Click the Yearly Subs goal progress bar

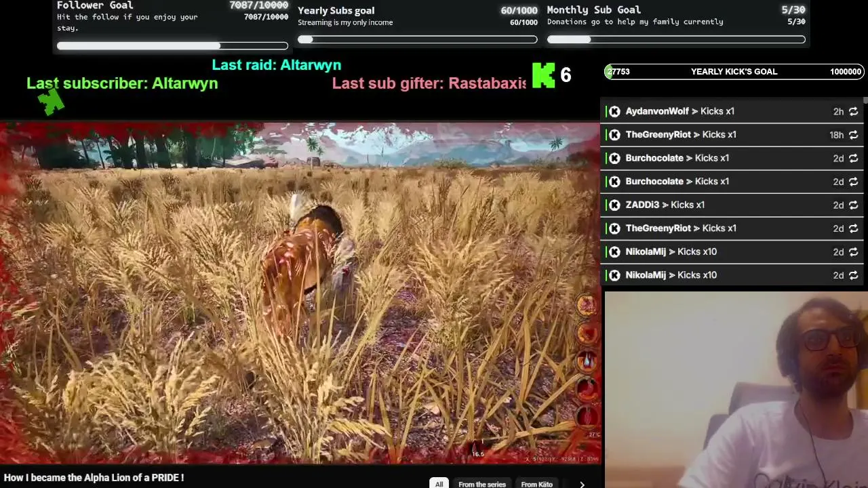pyautogui.click(x=417, y=39)
